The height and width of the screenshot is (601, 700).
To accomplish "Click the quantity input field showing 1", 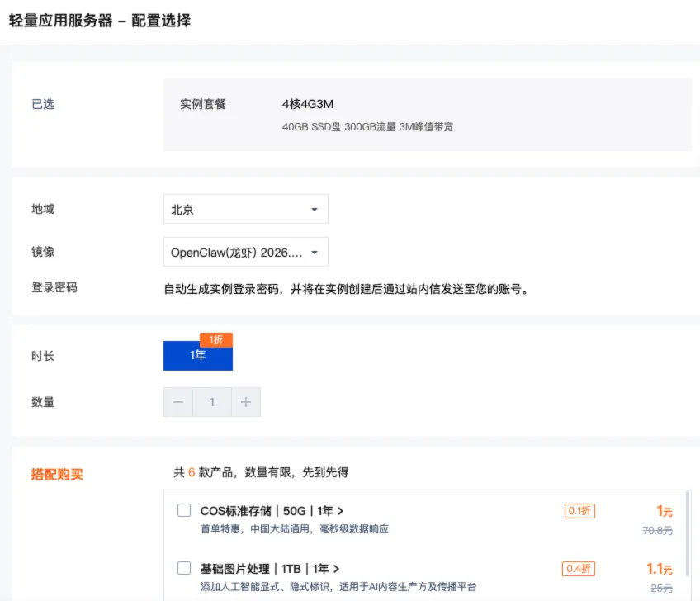I will click(x=212, y=402).
